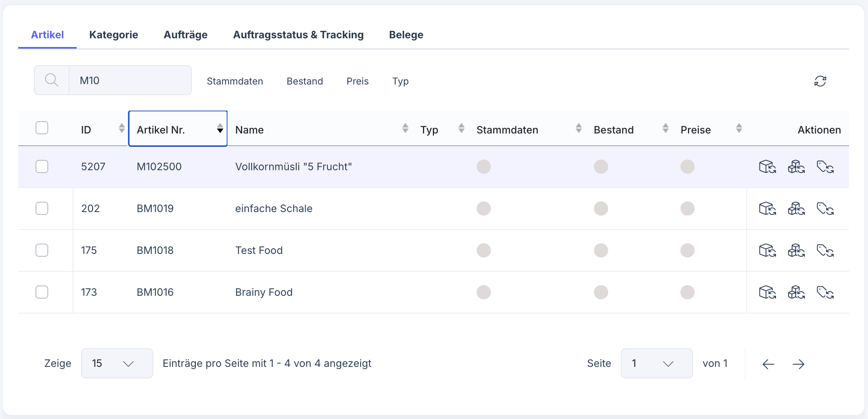868x419 pixels.
Task: Click the refresh icon above the table
Action: (820, 81)
